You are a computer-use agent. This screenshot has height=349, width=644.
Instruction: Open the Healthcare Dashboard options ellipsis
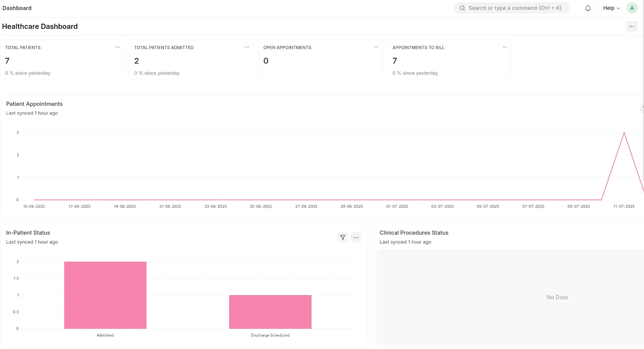pos(631,26)
